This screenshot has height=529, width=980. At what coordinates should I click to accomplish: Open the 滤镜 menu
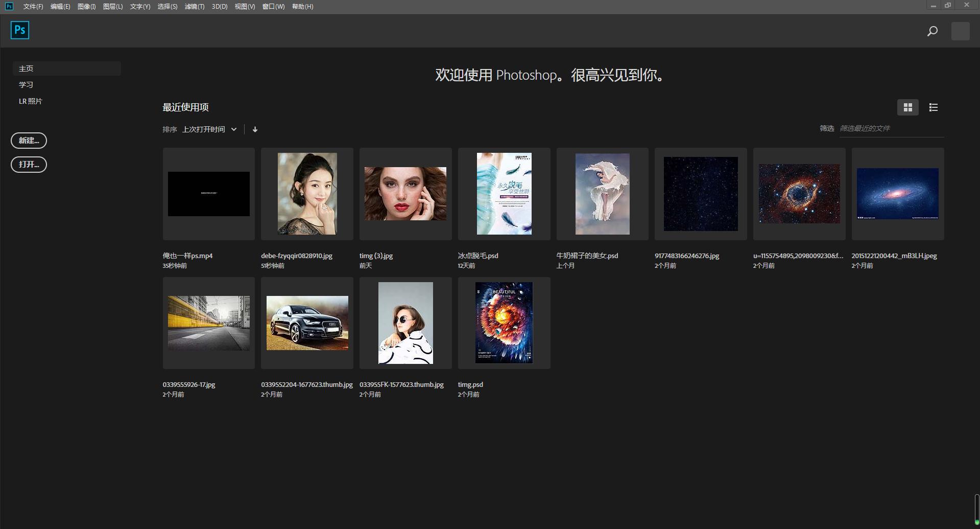pos(194,7)
